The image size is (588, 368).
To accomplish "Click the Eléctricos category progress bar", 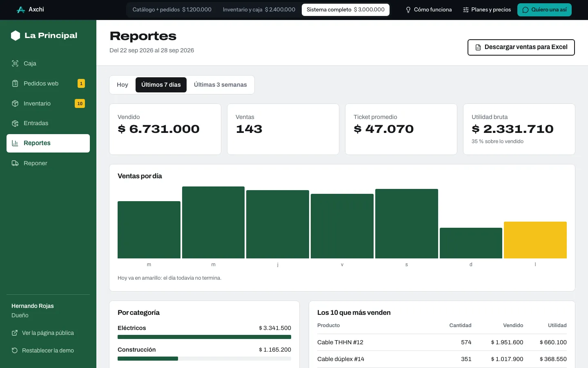I will tap(204, 337).
